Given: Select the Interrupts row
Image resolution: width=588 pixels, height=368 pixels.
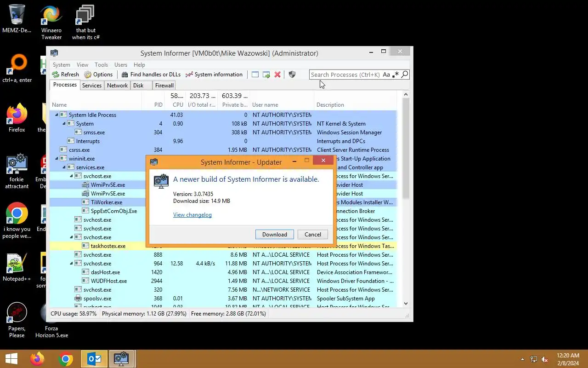Looking at the screenshot, I should (223, 141).
